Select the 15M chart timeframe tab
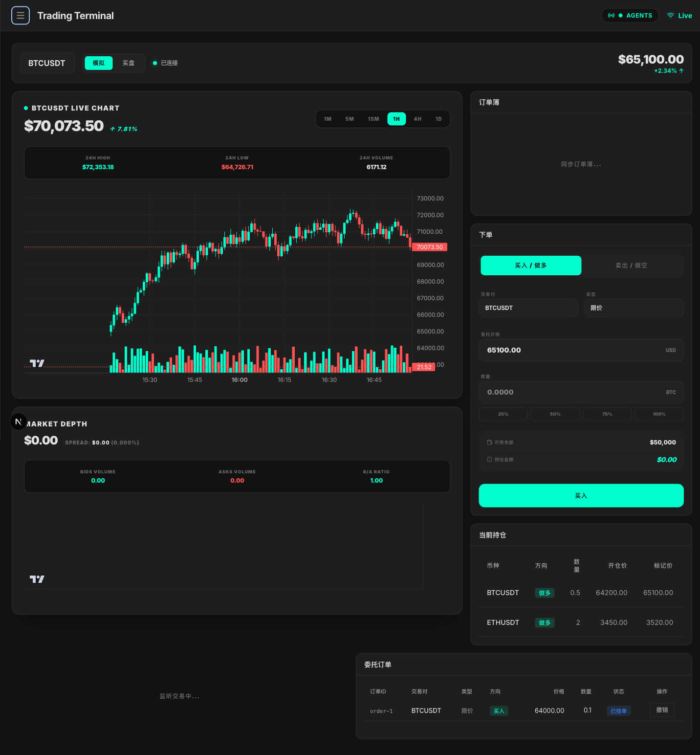The height and width of the screenshot is (755, 700). coord(373,119)
